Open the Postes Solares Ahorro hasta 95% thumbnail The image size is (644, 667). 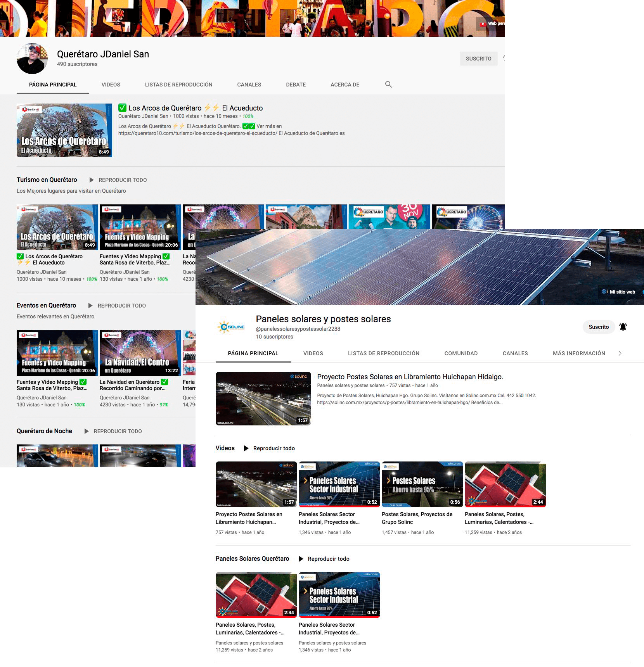422,484
